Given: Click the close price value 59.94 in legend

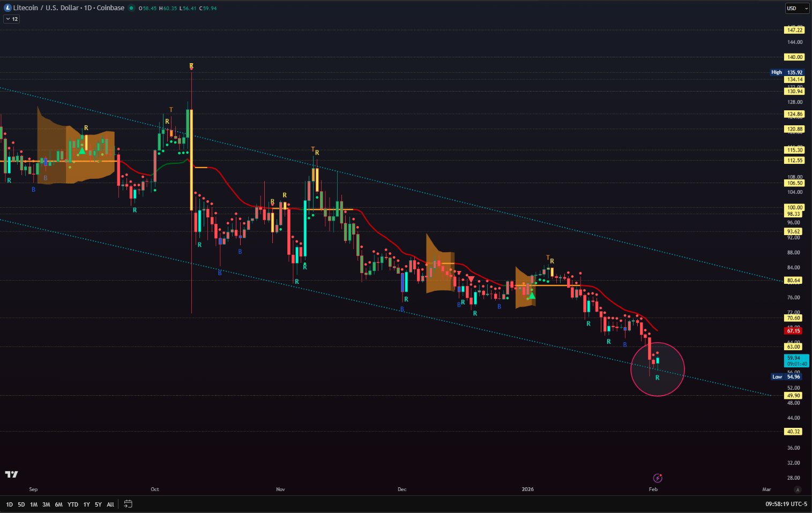Looking at the screenshot, I should coord(210,9).
